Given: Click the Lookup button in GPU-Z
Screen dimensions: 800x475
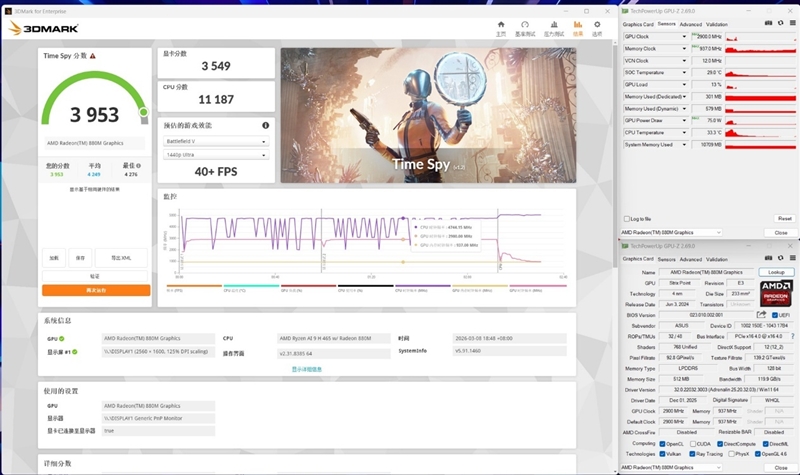Looking at the screenshot, I should coord(776,272).
